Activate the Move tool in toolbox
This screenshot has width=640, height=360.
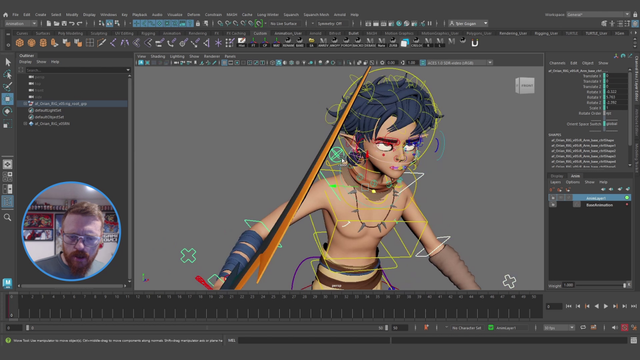pos(7,99)
